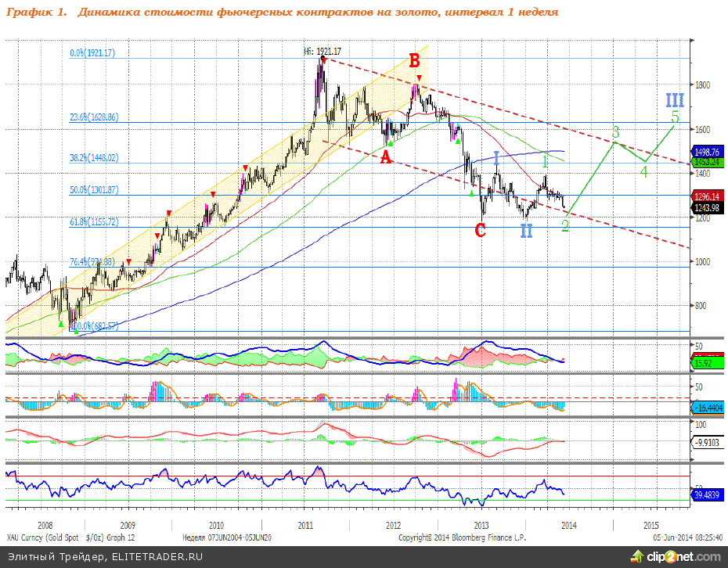Select the 38.2% (1448.02) Fibonacci level label
The width and height of the screenshot is (728, 568).
[94, 157]
